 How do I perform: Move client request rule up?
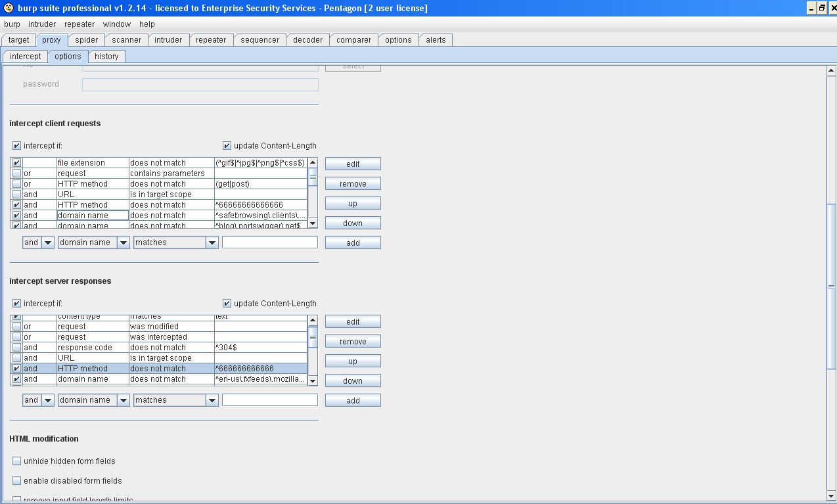(353, 204)
